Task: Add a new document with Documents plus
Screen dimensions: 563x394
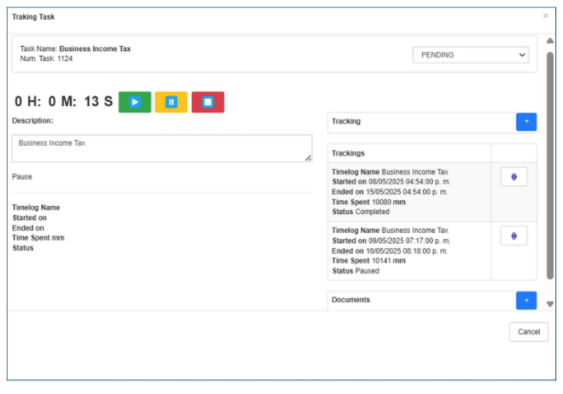Action: coord(526,300)
